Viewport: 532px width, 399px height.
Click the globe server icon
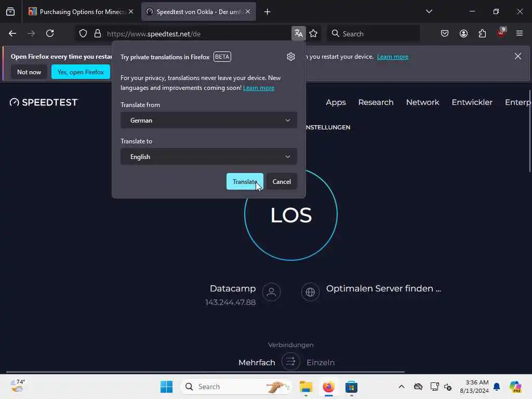click(311, 292)
